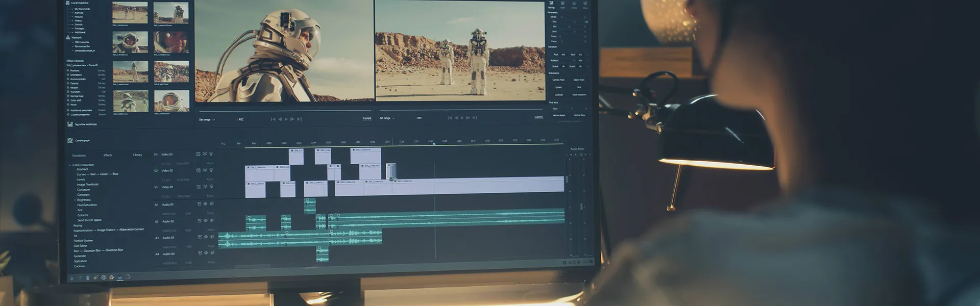Screen dimensions: 980x306
Task: Click the Object Track button
Action: (x=579, y=80)
